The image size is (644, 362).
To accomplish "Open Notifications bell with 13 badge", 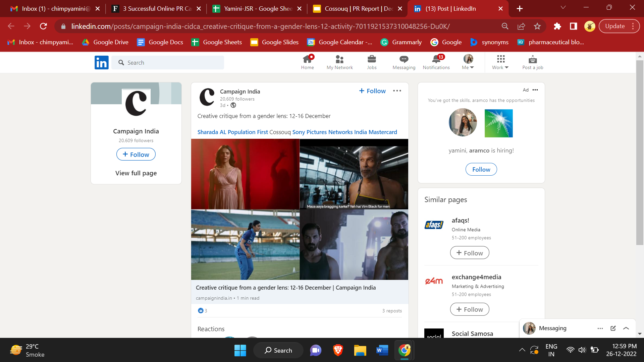I will point(436,62).
